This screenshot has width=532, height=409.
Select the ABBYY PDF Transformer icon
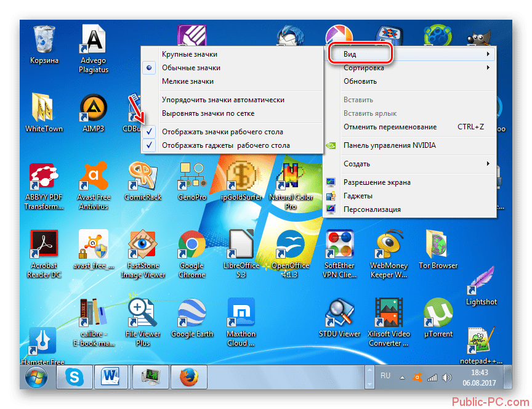click(x=44, y=187)
